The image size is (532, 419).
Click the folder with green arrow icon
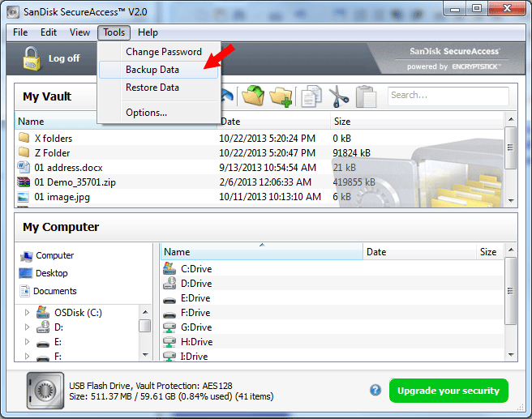(x=253, y=96)
